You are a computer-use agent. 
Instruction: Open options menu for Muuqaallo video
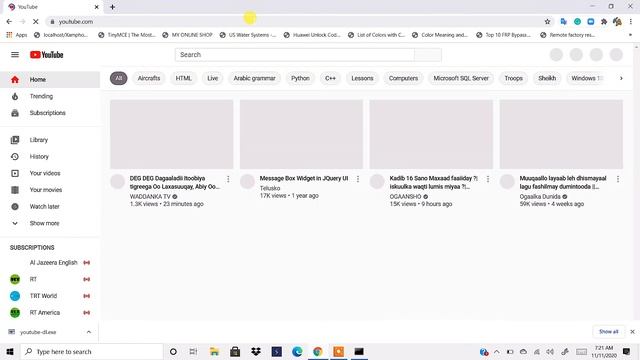618,179
